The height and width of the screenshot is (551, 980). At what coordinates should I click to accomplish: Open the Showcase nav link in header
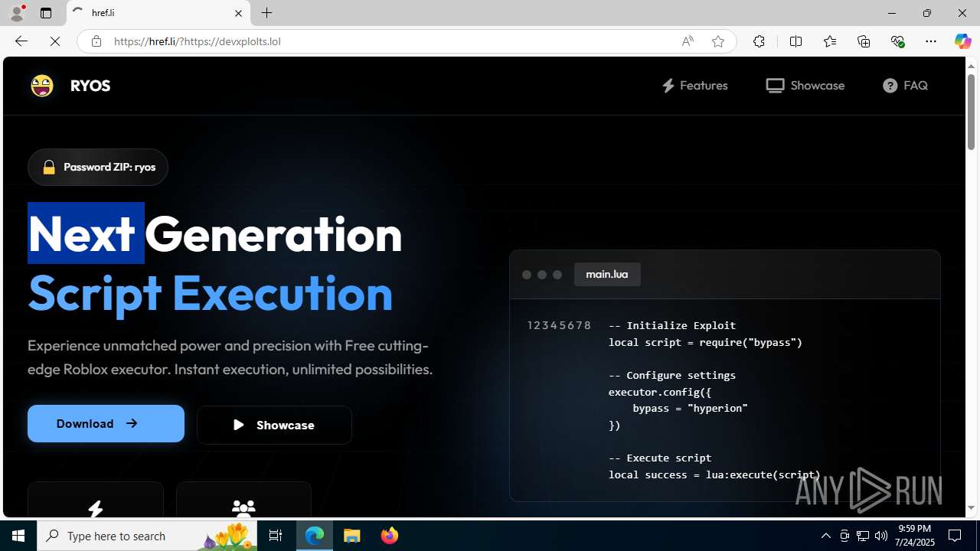pyautogui.click(x=805, y=85)
